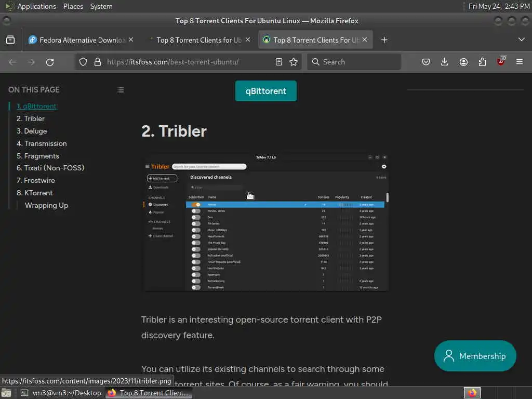
Task: Bookmark this page with the star
Action: 294,62
